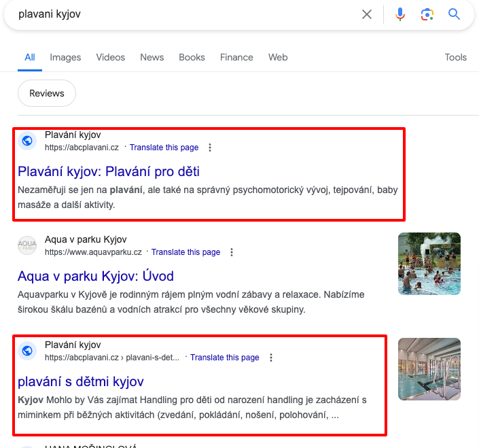Click the water park pool thumbnail
This screenshot has height=448, width=479.
pyautogui.click(x=429, y=264)
